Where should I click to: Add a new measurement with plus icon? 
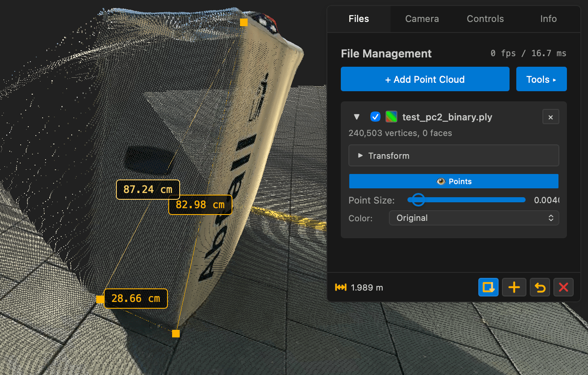(514, 288)
